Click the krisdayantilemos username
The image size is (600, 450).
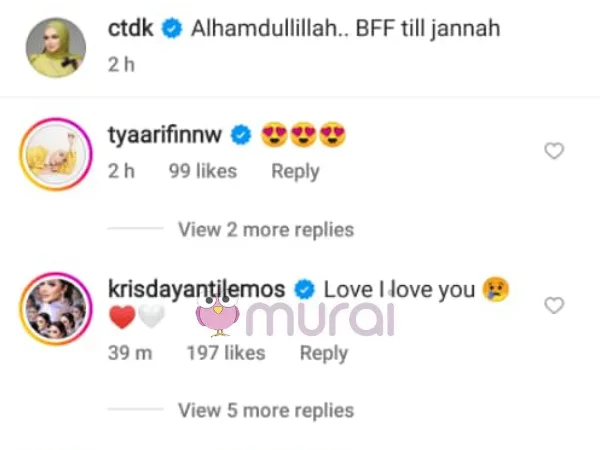click(x=197, y=289)
